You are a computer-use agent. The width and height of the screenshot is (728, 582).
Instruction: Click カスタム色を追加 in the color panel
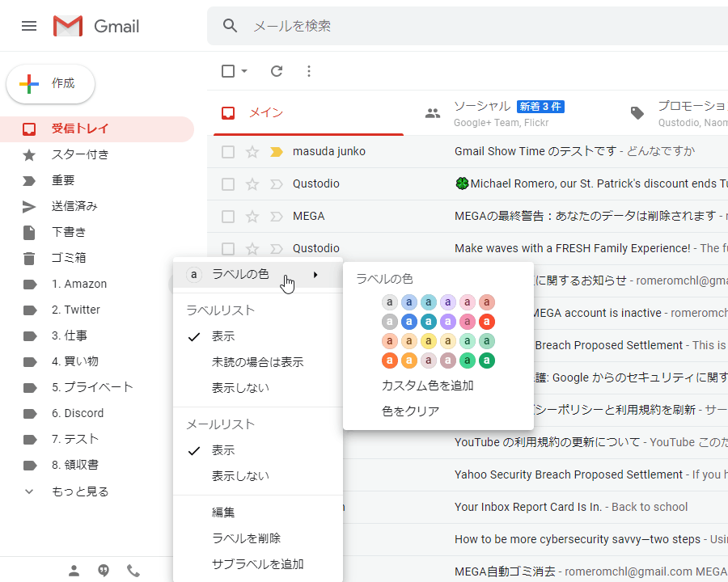click(x=428, y=386)
